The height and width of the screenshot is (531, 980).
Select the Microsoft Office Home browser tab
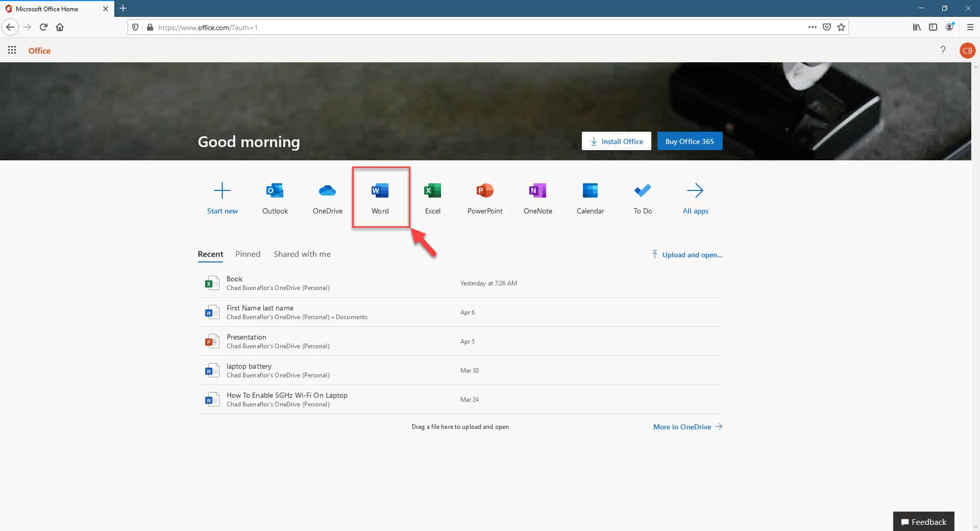[x=57, y=9]
